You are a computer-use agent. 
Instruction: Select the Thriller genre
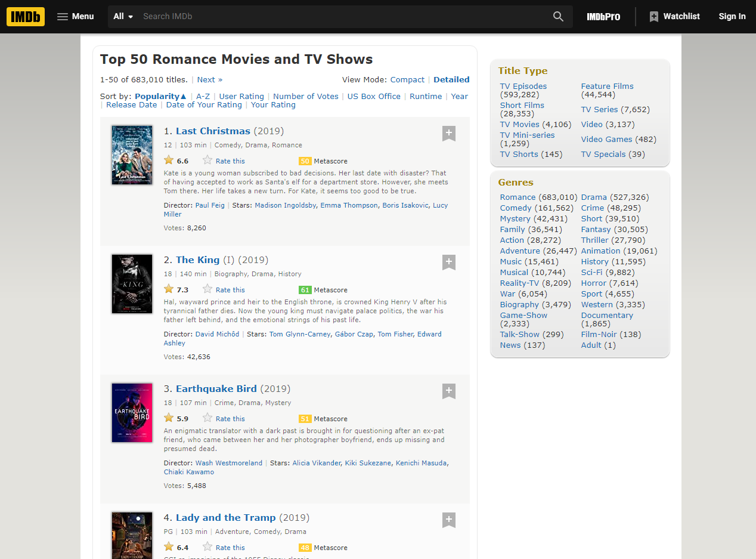point(595,240)
